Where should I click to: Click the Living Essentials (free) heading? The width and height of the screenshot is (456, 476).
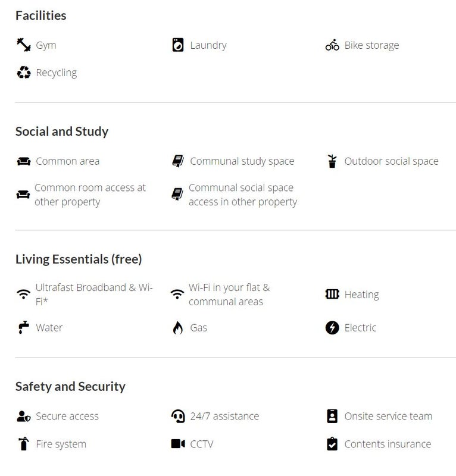79,259
